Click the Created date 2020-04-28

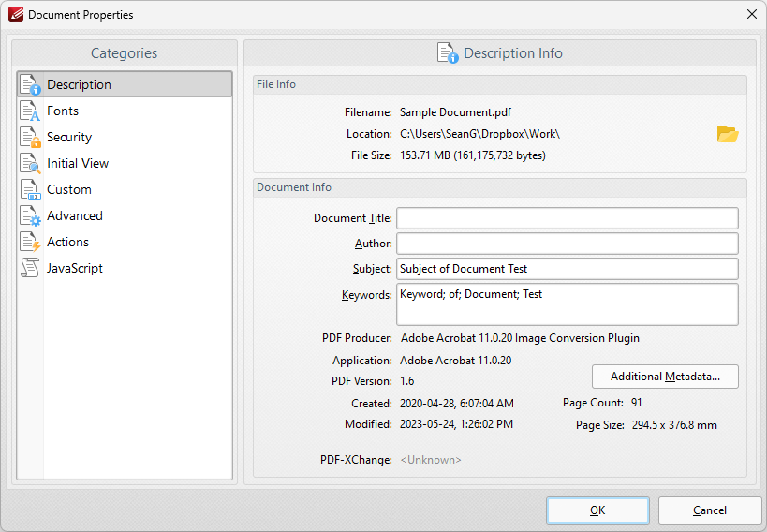[457, 404]
